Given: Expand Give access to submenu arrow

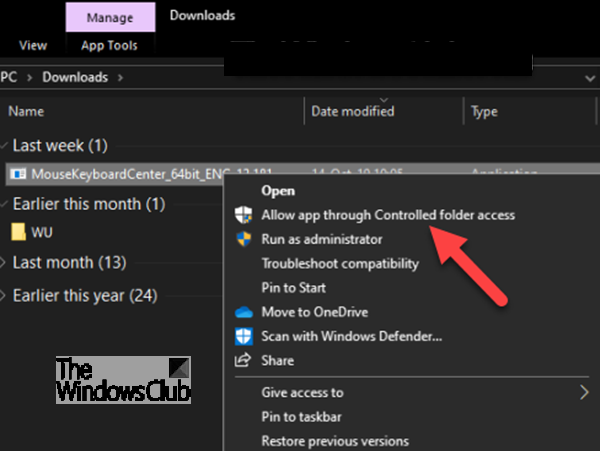Looking at the screenshot, I should (584, 393).
